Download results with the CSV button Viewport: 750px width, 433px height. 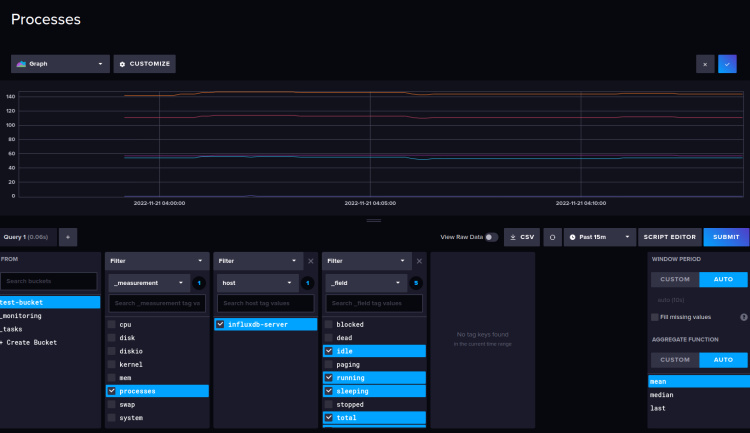521,237
